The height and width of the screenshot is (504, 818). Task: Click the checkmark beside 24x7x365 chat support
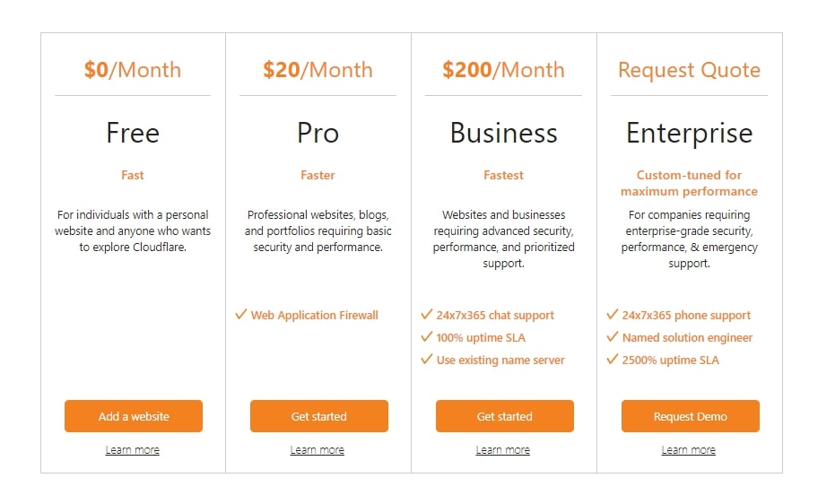pyautogui.click(x=426, y=315)
